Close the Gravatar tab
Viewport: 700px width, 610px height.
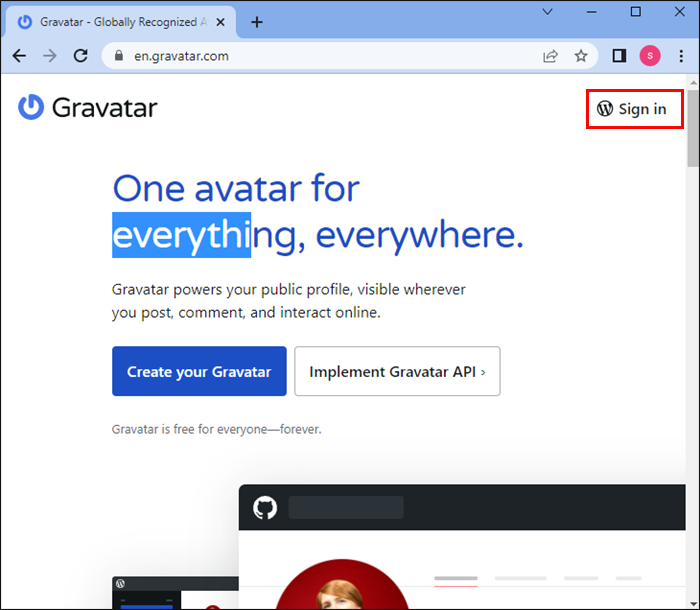pyautogui.click(x=220, y=22)
